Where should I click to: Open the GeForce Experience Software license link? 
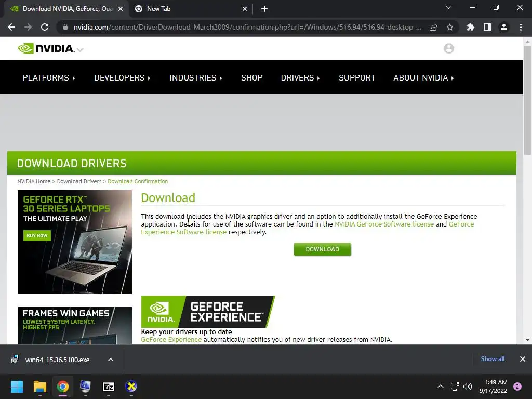pos(183,232)
